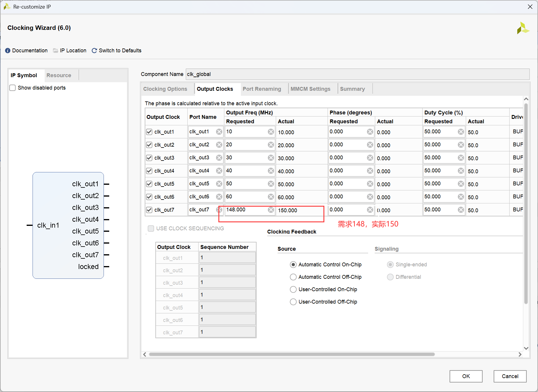
Task: Clear the requested frequency 30 value
Action: point(271,158)
